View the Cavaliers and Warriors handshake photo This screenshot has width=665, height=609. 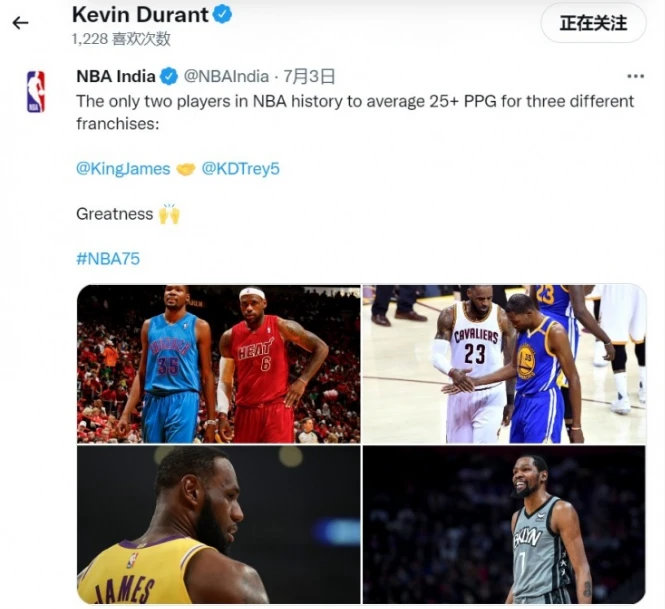click(x=504, y=364)
